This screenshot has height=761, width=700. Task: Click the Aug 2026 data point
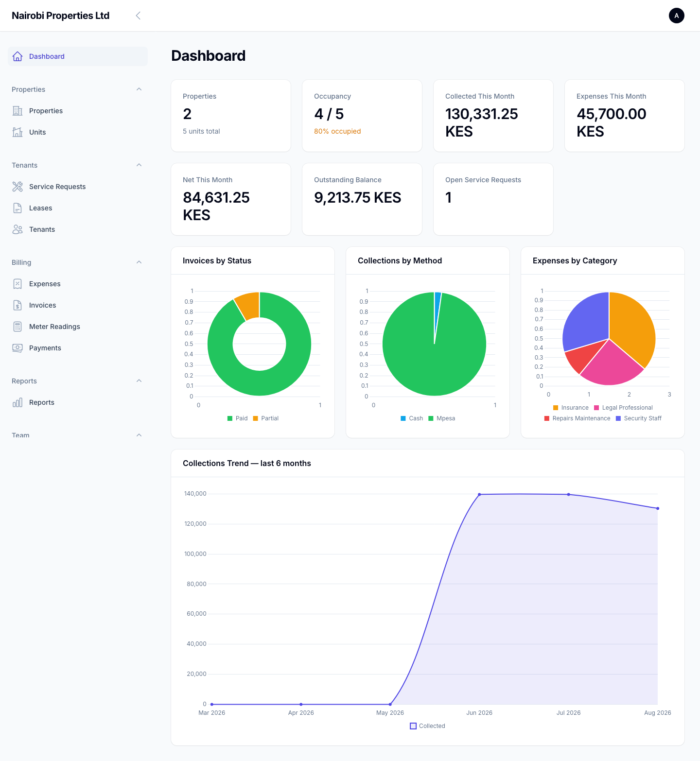[x=658, y=508]
